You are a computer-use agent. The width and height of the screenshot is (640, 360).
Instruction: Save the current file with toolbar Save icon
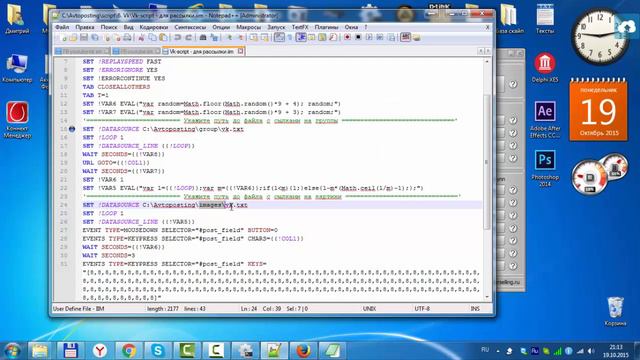pyautogui.click(x=84, y=38)
